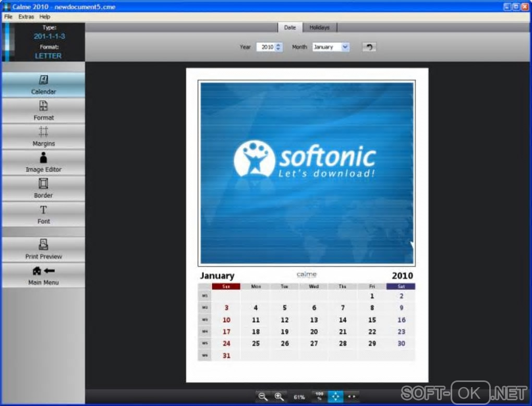Screen dimensions: 532x406
Task: Click day 17 in the calendar
Action: click(226, 332)
